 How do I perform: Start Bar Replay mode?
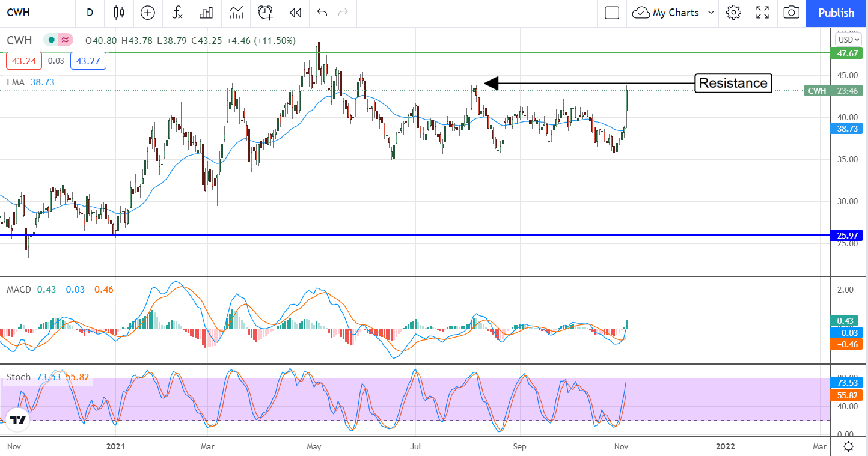click(x=295, y=13)
